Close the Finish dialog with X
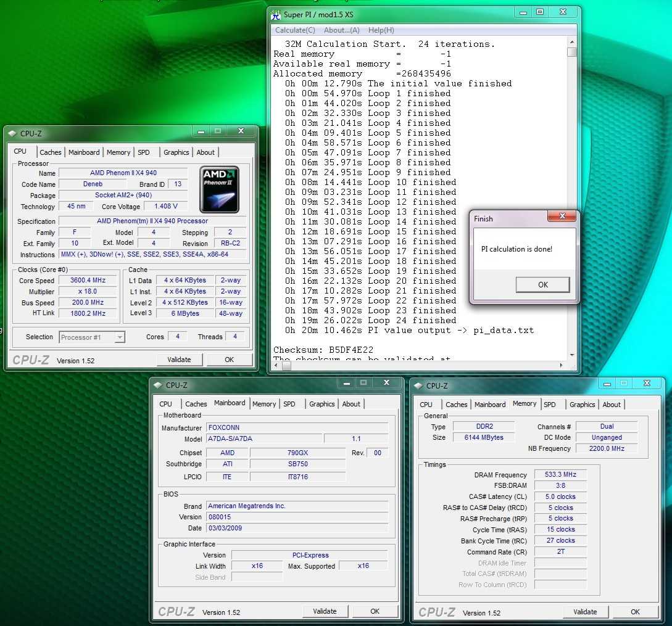This screenshot has width=672, height=626. point(562,216)
